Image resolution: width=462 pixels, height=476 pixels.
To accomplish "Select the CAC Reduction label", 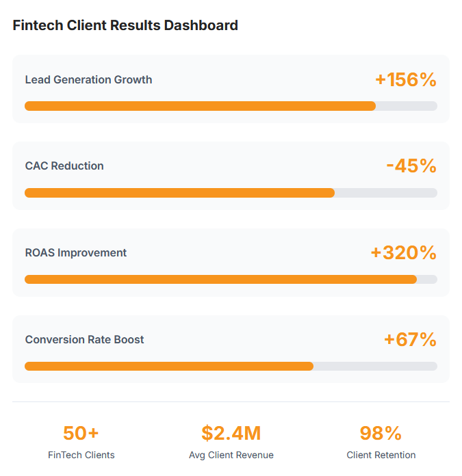I will [64, 166].
